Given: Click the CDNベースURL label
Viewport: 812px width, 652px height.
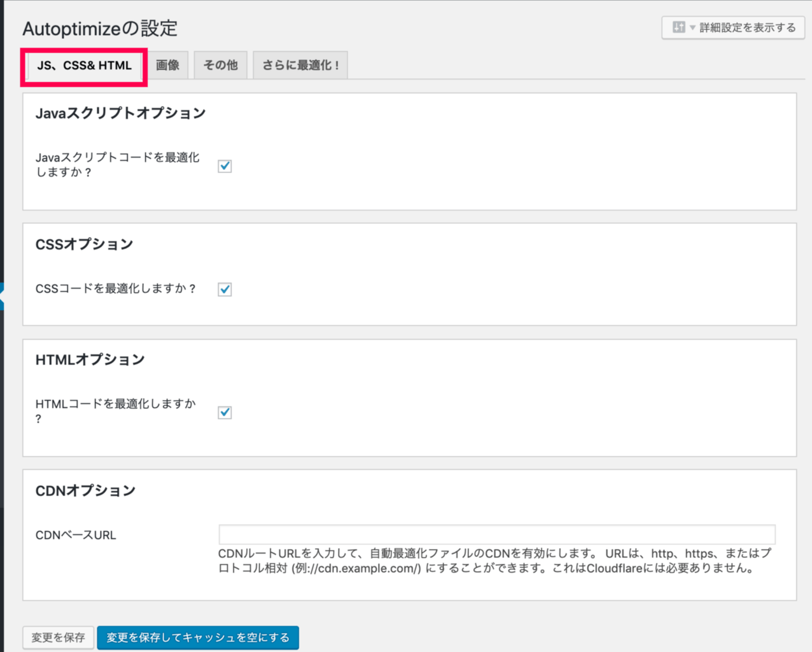Looking at the screenshot, I should [76, 535].
